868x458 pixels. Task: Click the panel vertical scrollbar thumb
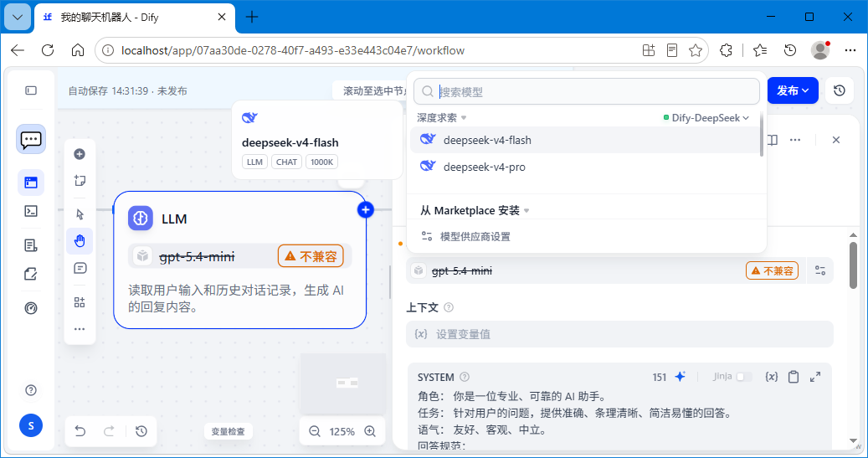pyautogui.click(x=853, y=265)
